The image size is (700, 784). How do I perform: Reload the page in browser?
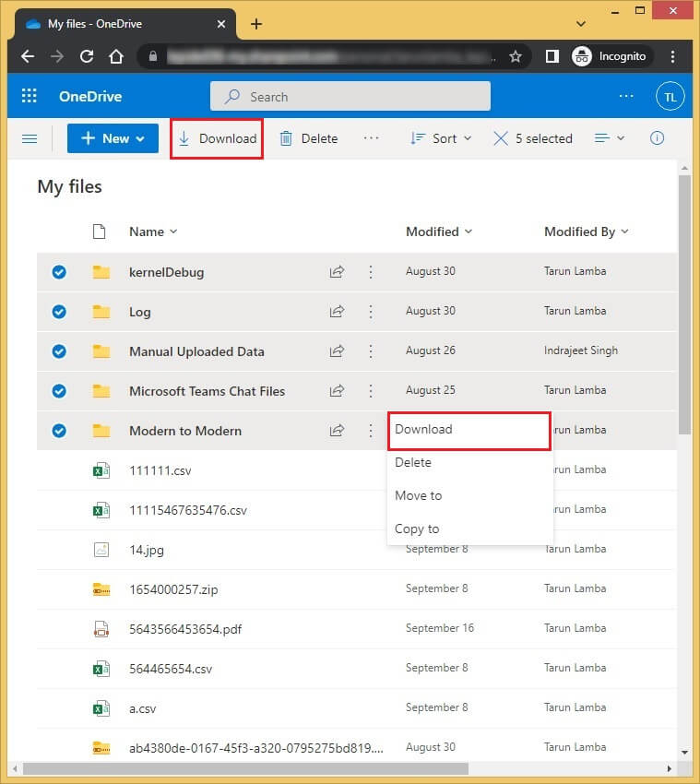87,56
